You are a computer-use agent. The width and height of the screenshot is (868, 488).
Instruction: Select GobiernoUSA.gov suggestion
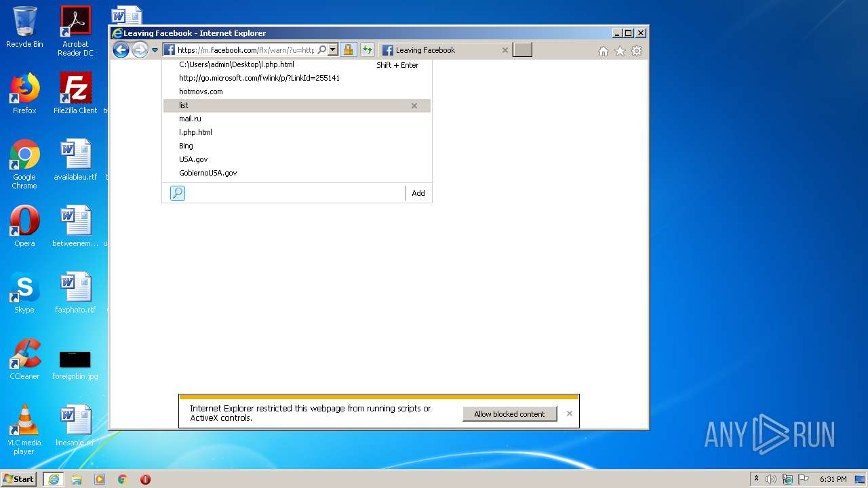tap(297, 173)
